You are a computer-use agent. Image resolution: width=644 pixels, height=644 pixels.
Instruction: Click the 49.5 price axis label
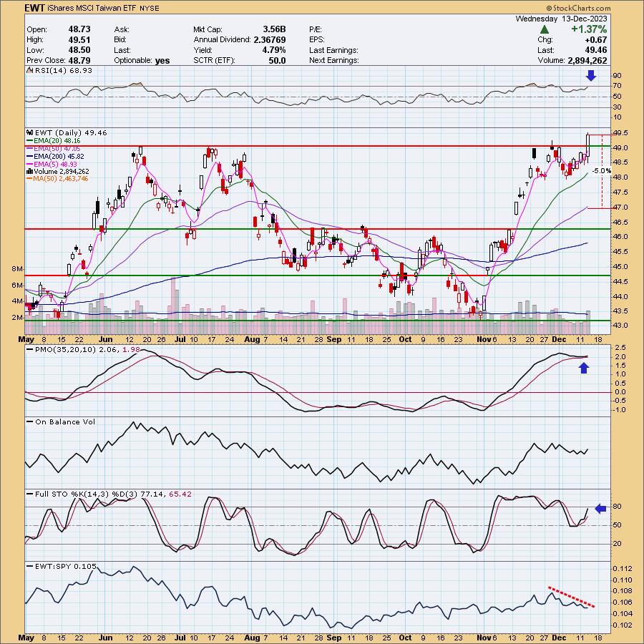[620, 133]
